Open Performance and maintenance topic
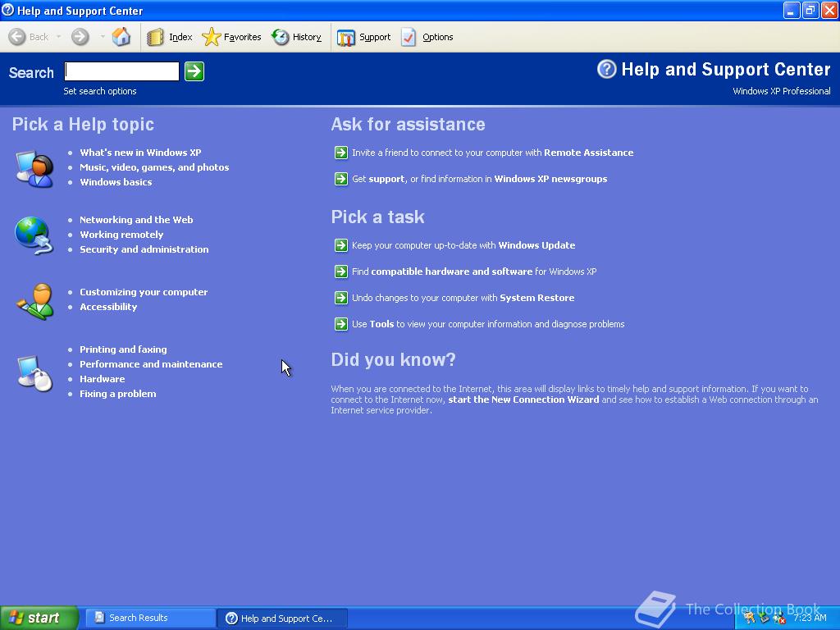The height and width of the screenshot is (630, 840). [151, 364]
